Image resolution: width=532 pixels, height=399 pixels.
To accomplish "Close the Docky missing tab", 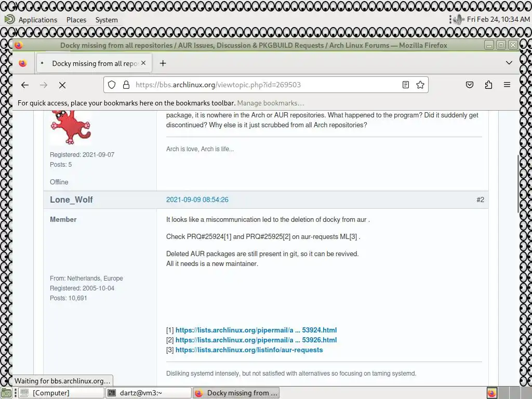I will 143,63.
